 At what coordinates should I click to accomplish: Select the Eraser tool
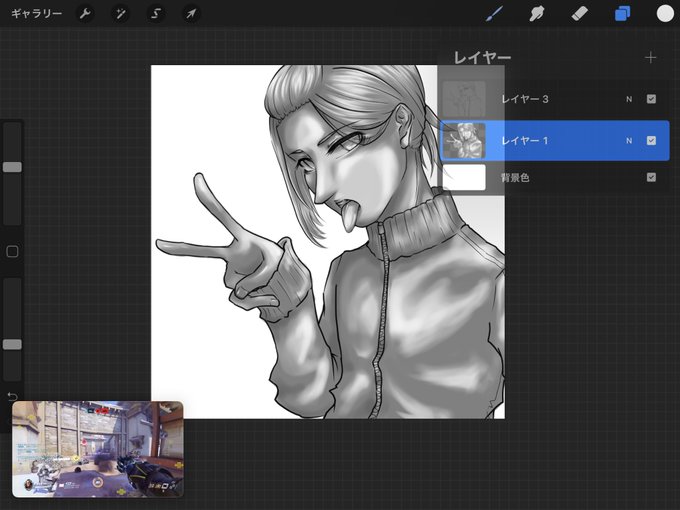point(579,14)
